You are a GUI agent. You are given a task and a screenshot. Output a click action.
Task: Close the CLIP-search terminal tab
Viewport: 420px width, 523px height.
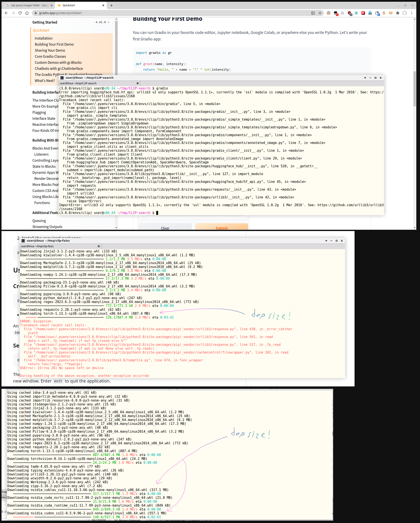137,83
